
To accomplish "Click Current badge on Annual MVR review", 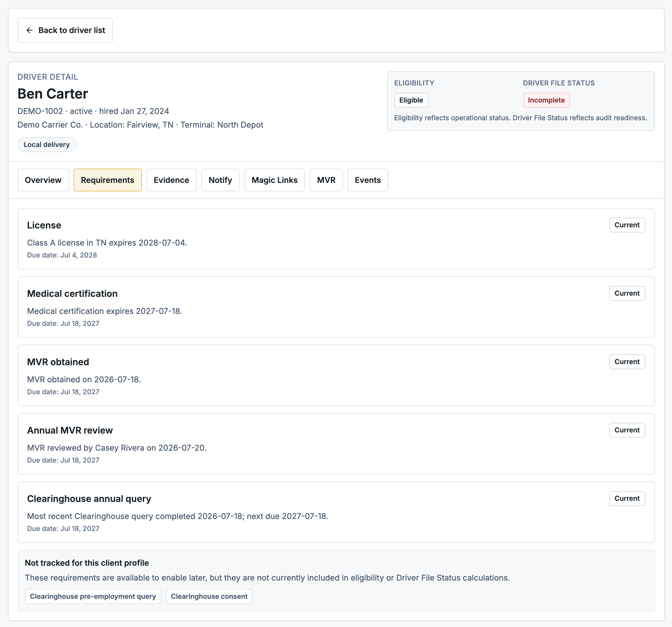I will pos(627,430).
